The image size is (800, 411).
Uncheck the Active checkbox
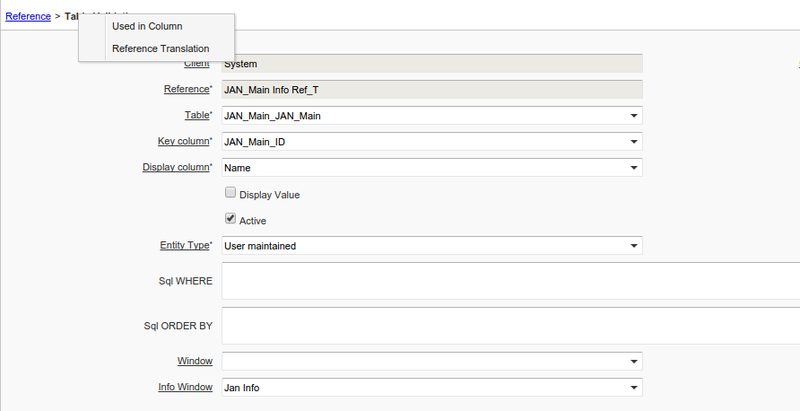[231, 219]
